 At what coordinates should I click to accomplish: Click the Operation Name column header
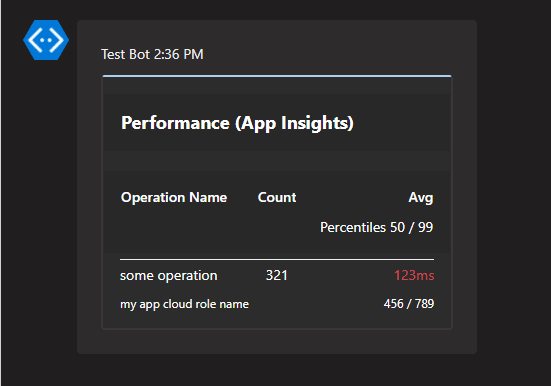174,198
